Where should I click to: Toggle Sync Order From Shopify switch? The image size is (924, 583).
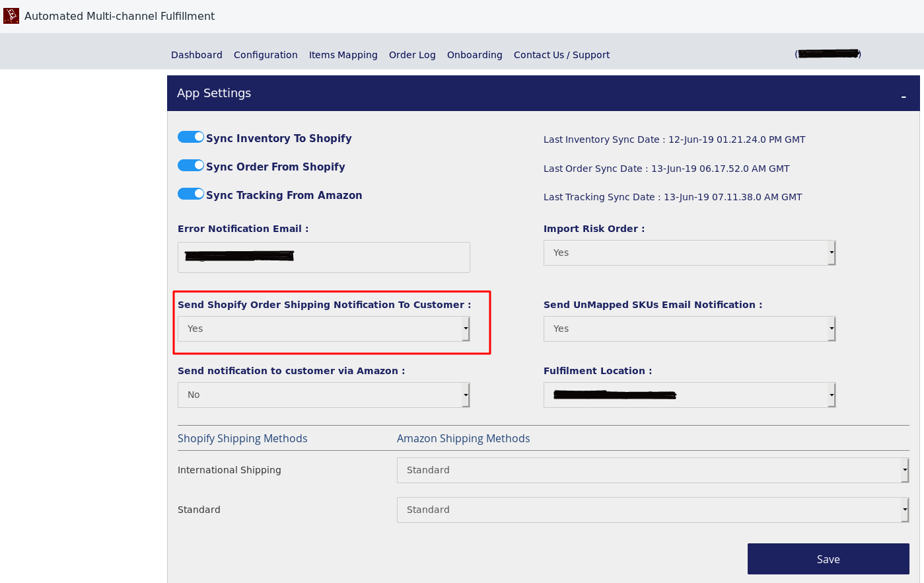[x=191, y=165]
